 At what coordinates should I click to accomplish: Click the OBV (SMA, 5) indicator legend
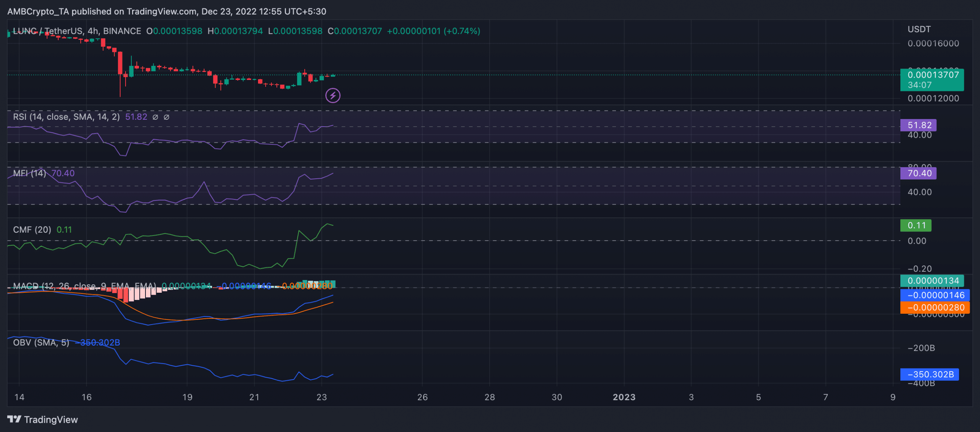point(41,342)
